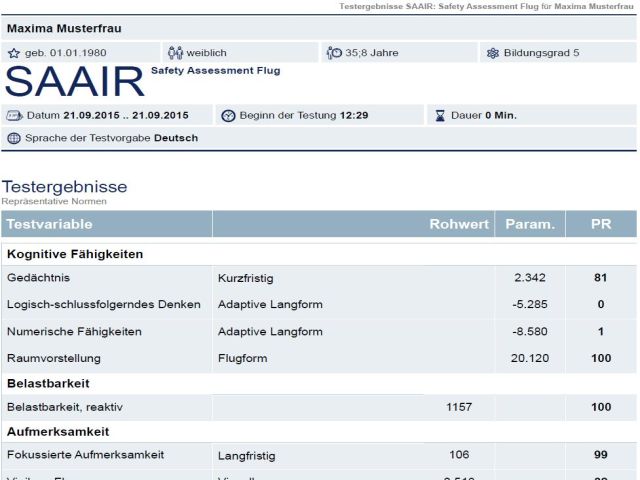Click the test start time 12:29
Image resolution: width=640 pixels, height=480 pixels.
[x=354, y=116]
